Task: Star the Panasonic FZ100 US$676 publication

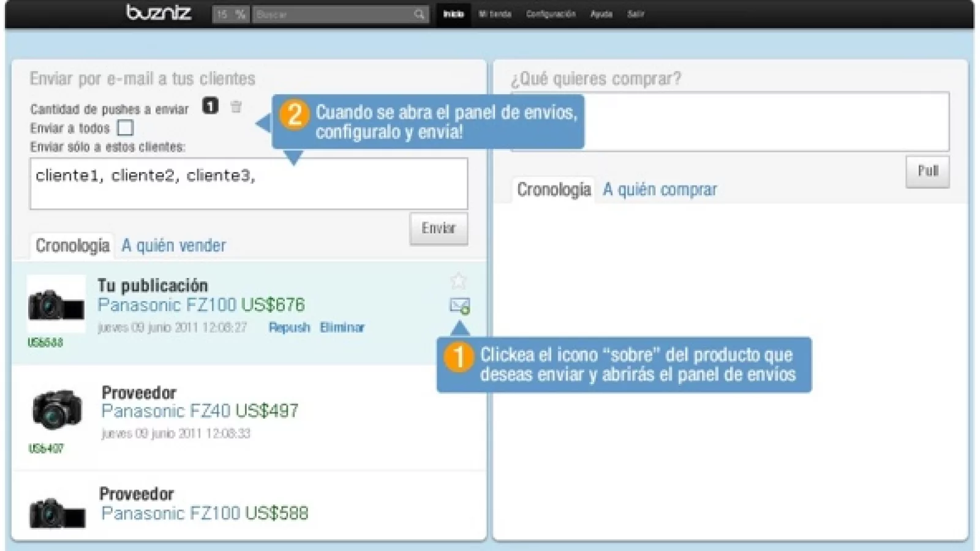Action: coord(458,281)
